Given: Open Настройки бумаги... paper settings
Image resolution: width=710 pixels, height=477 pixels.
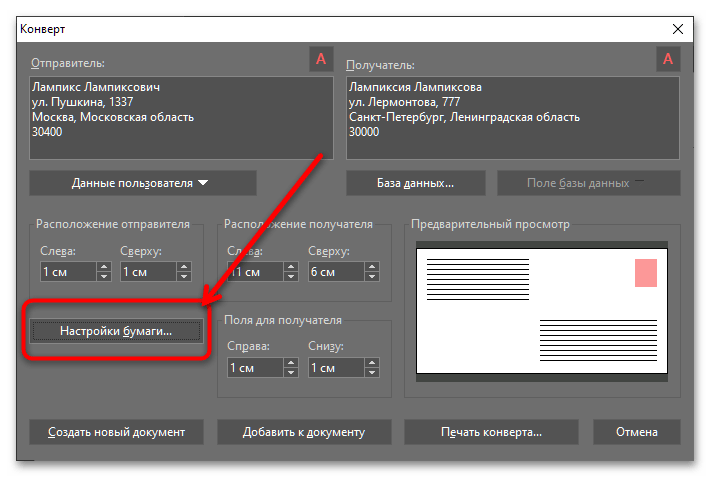Looking at the screenshot, I should [x=116, y=330].
